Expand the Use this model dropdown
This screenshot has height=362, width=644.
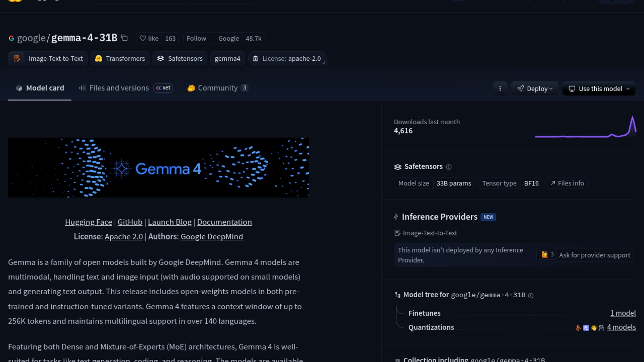pos(599,89)
